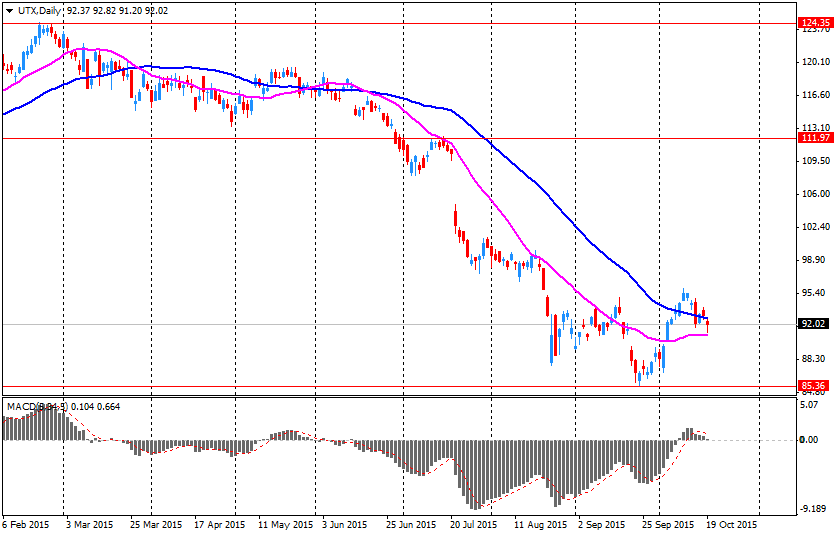This screenshot has width=836, height=533.
Task: Click the 11 Aug 2015 date label
Action: [541, 524]
